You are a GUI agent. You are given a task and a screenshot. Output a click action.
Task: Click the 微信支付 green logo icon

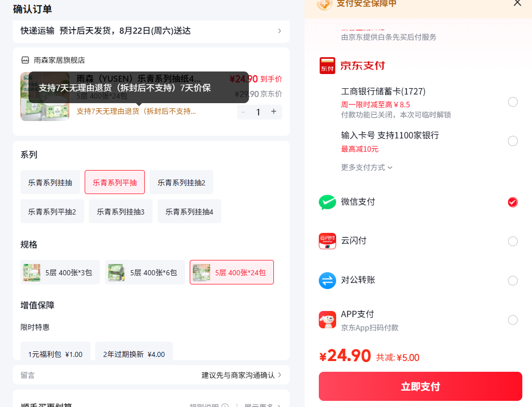point(327,202)
